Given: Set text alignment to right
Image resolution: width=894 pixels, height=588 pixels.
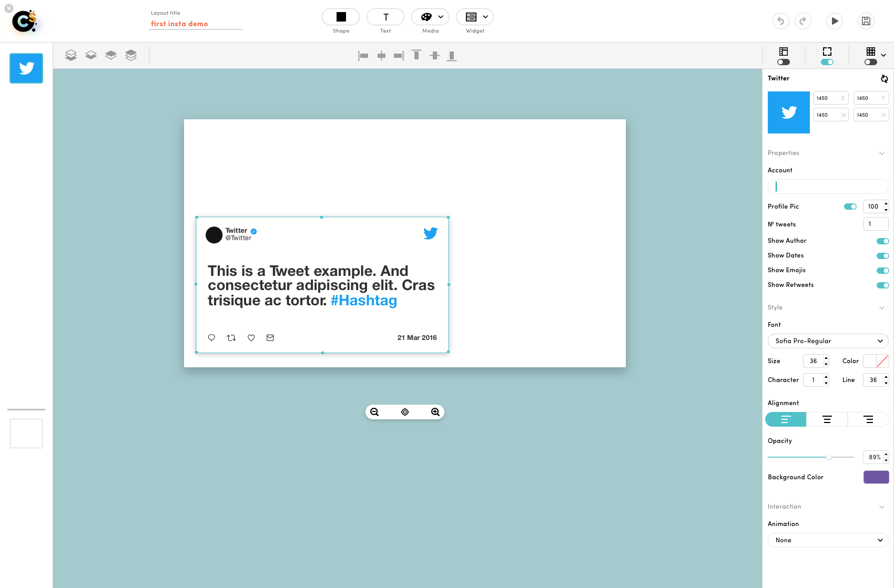Looking at the screenshot, I should pyautogui.click(x=868, y=419).
